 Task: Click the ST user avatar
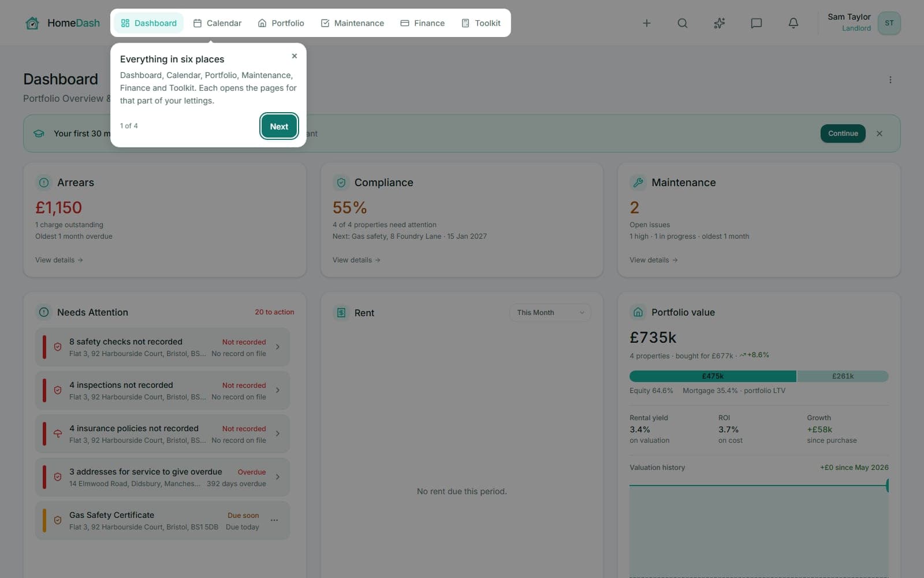pos(889,23)
